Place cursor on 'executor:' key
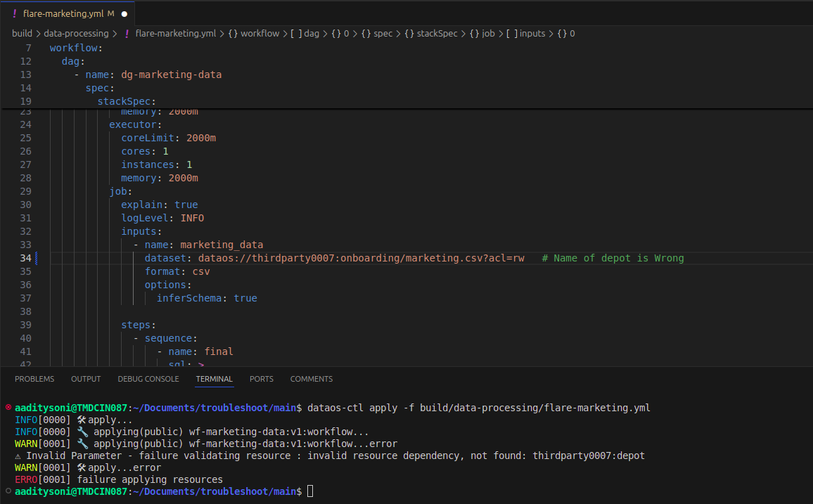 coord(135,125)
